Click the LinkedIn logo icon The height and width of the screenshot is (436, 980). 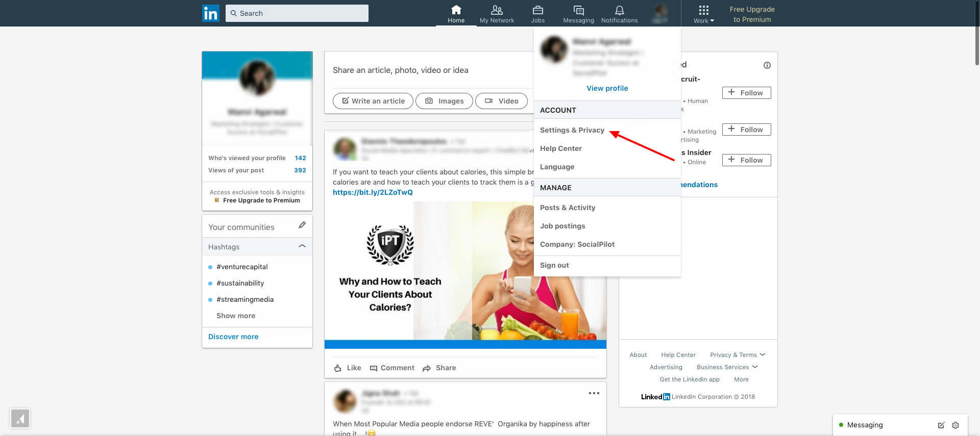coord(210,13)
